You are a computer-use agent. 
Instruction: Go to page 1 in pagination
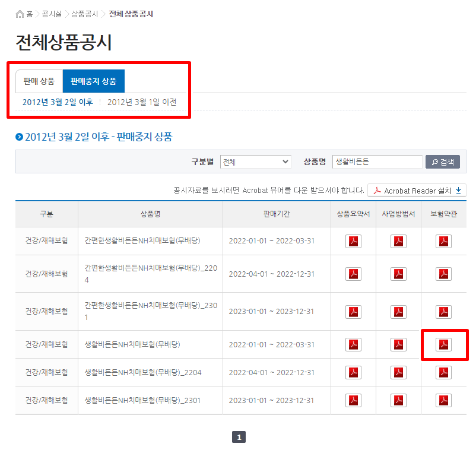[239, 437]
